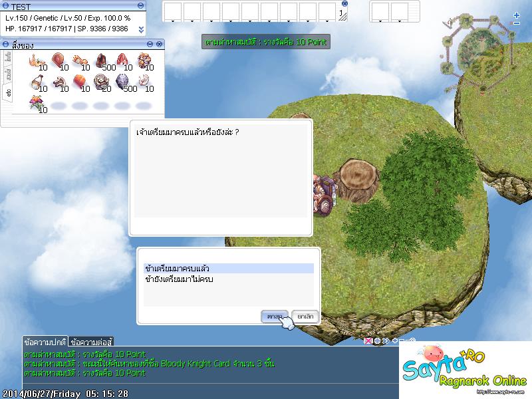Click the round icon beside สิ่งของ title

[5, 44]
